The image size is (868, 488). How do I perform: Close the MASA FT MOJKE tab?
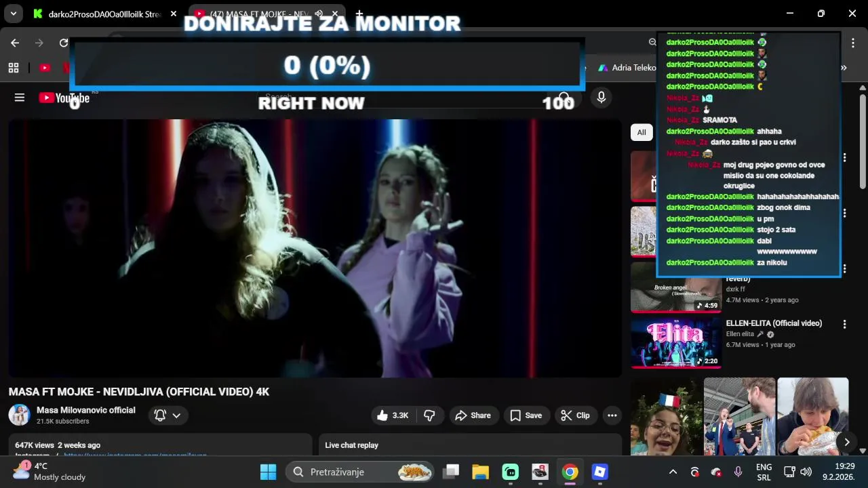tap(335, 14)
